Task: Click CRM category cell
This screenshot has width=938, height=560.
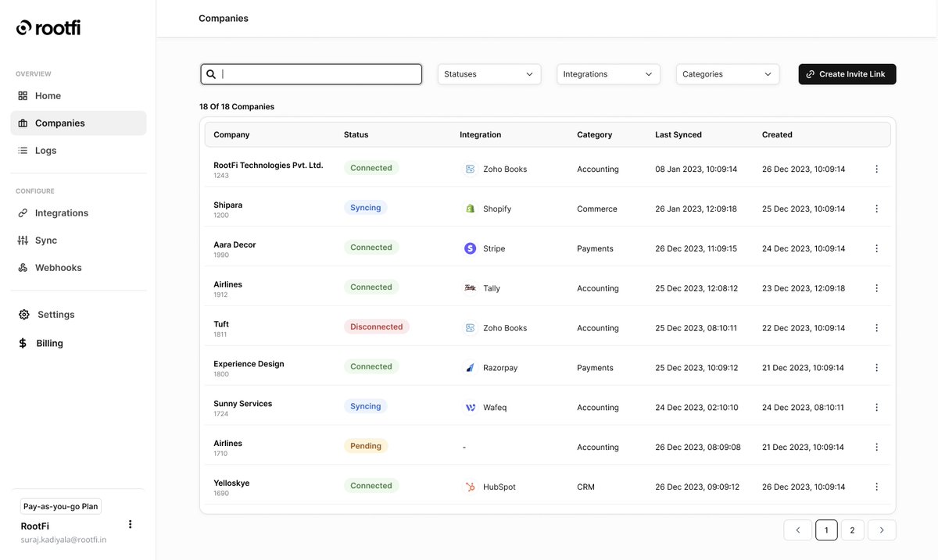Action: (x=585, y=487)
